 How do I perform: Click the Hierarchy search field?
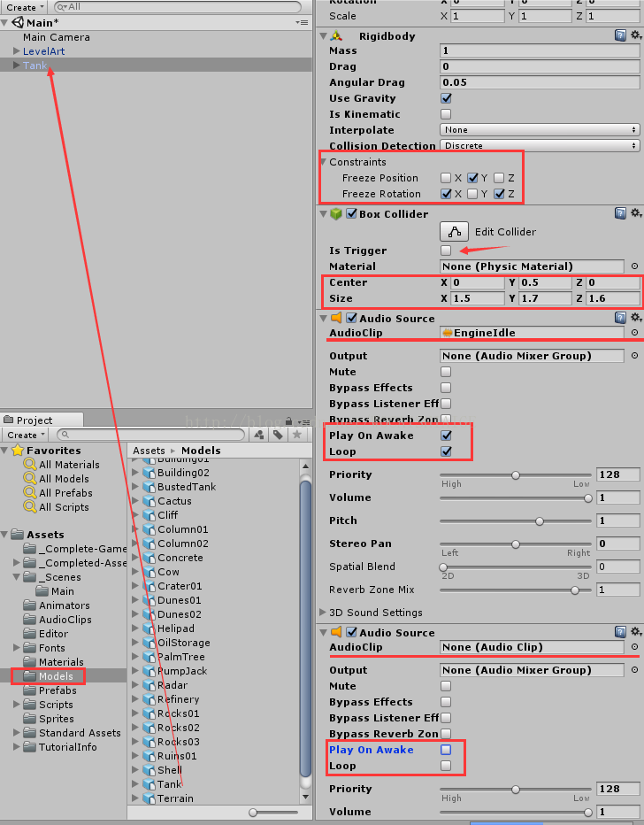[178, 7]
